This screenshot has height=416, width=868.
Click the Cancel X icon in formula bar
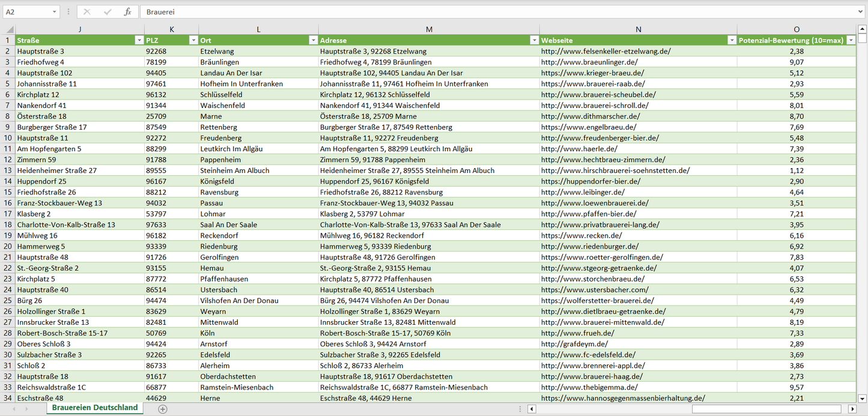coord(87,12)
